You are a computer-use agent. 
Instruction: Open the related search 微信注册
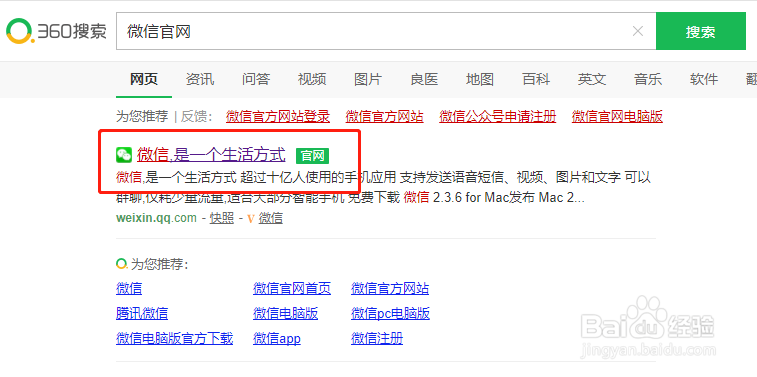point(377,338)
